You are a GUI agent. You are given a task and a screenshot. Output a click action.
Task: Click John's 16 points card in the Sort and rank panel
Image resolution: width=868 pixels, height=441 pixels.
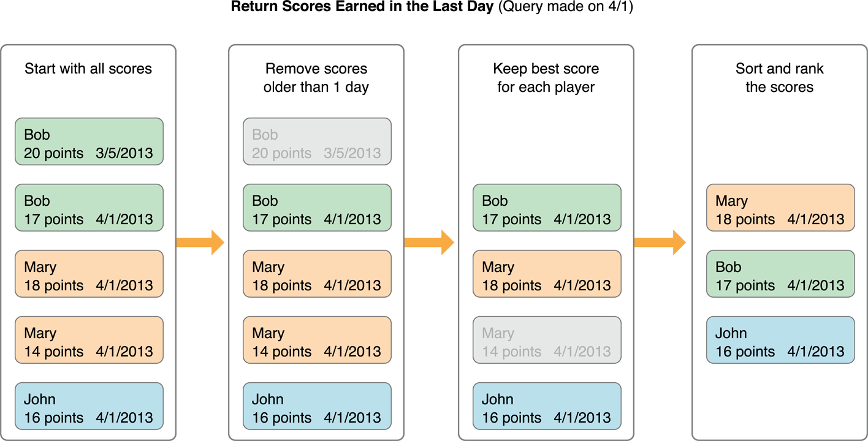[x=780, y=340]
